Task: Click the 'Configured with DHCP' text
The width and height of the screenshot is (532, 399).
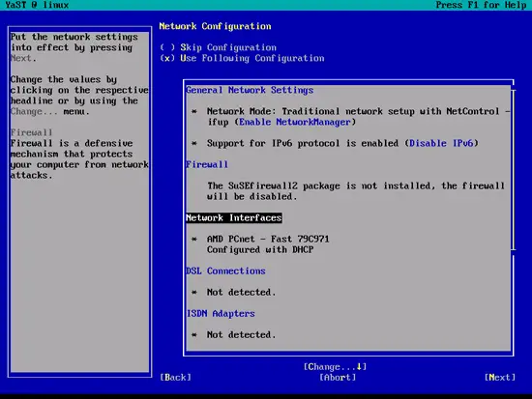Action: 260,250
